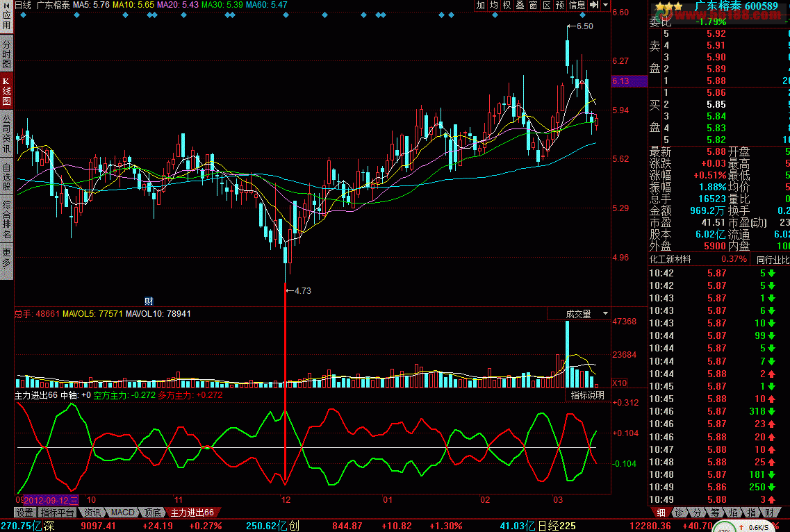Image resolution: width=790 pixels, height=532 pixels.
Task: Open 自选股 in the sidebar
Action: click(x=6, y=177)
